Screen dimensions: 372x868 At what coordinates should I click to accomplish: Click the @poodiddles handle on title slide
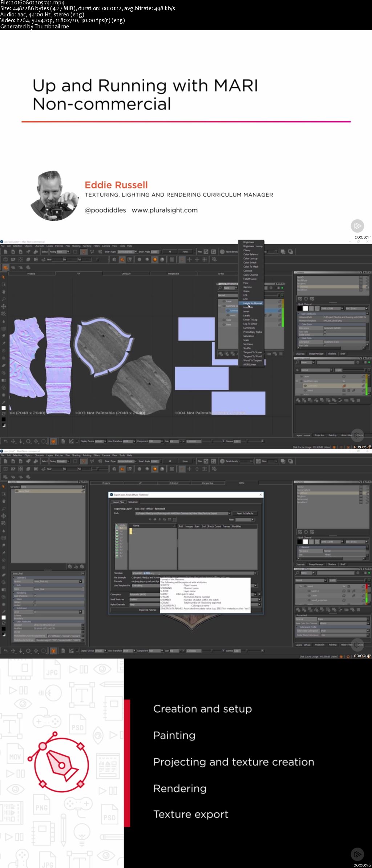pyautogui.click(x=105, y=210)
